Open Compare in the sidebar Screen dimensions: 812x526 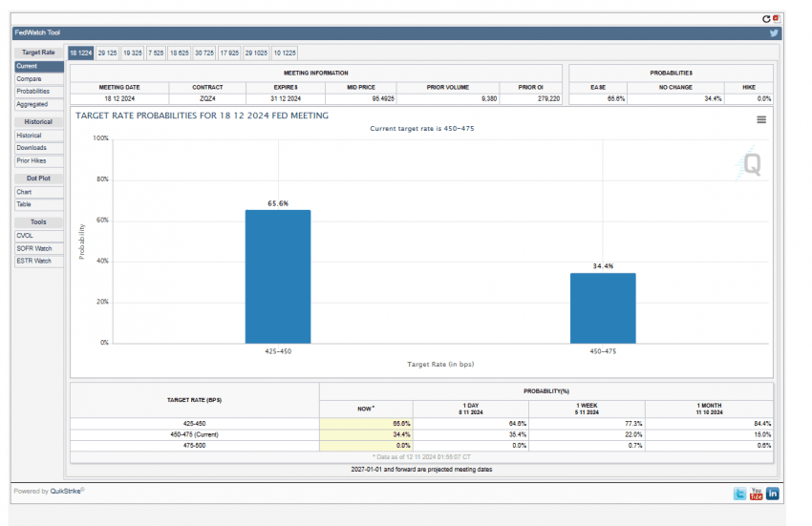click(39, 79)
